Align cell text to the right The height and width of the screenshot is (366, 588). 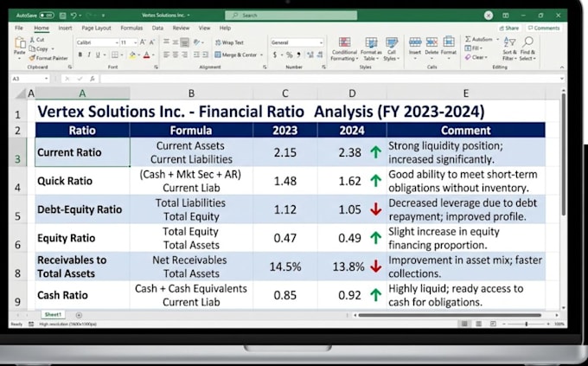[x=184, y=55]
